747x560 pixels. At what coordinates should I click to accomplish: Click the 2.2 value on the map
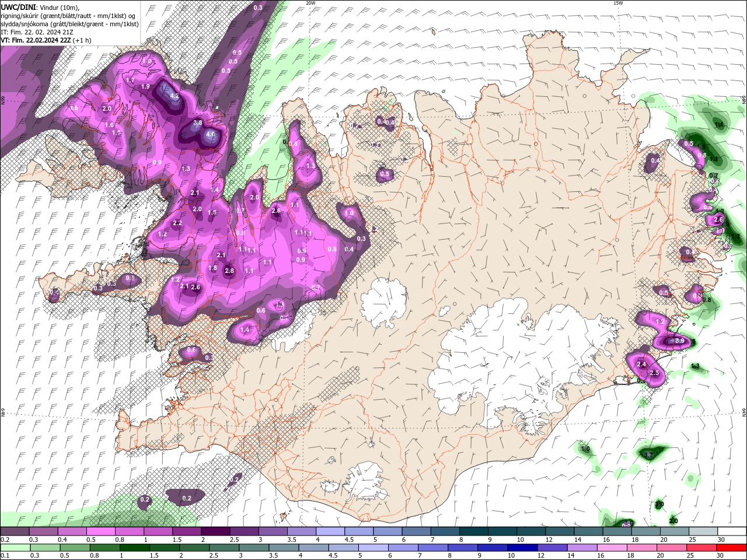coord(177,223)
